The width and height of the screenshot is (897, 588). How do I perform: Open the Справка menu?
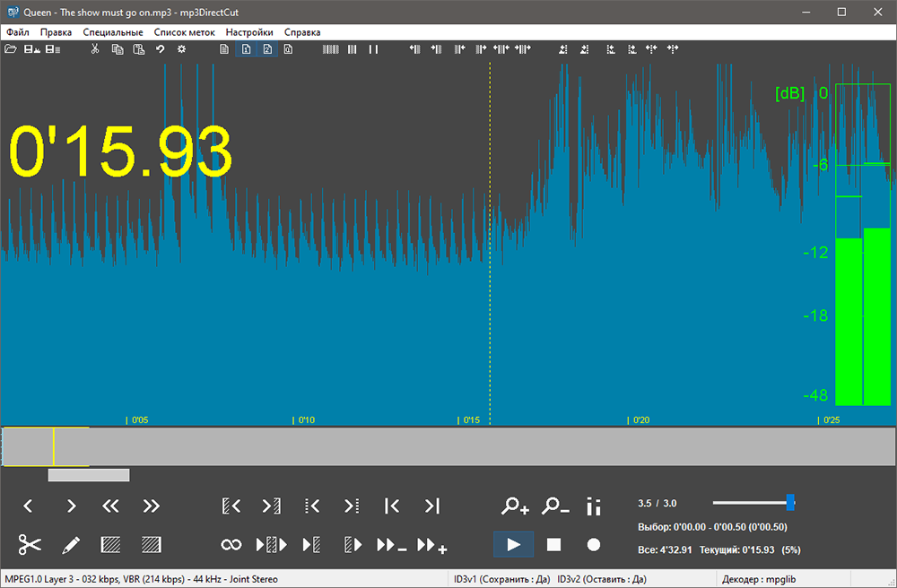[302, 32]
